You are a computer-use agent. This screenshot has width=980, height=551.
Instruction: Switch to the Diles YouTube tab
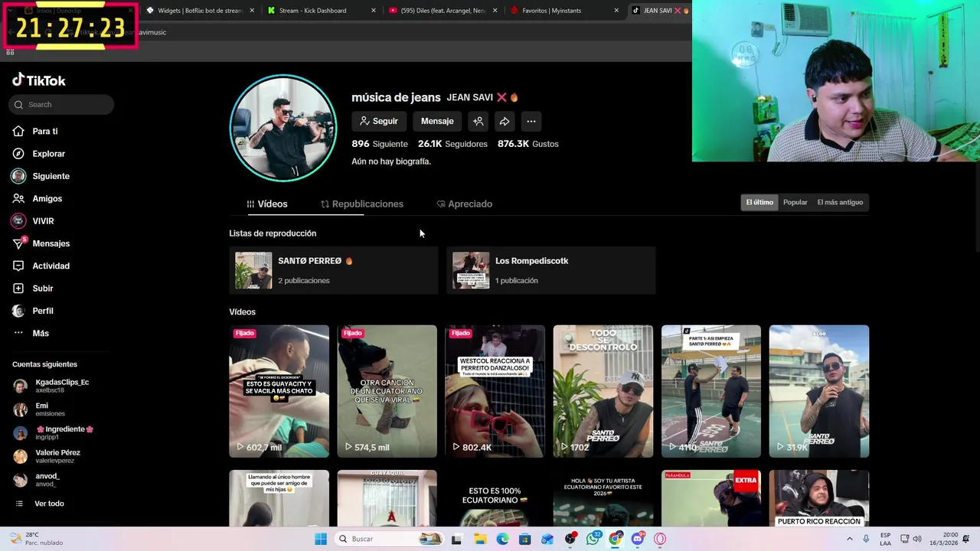click(443, 11)
